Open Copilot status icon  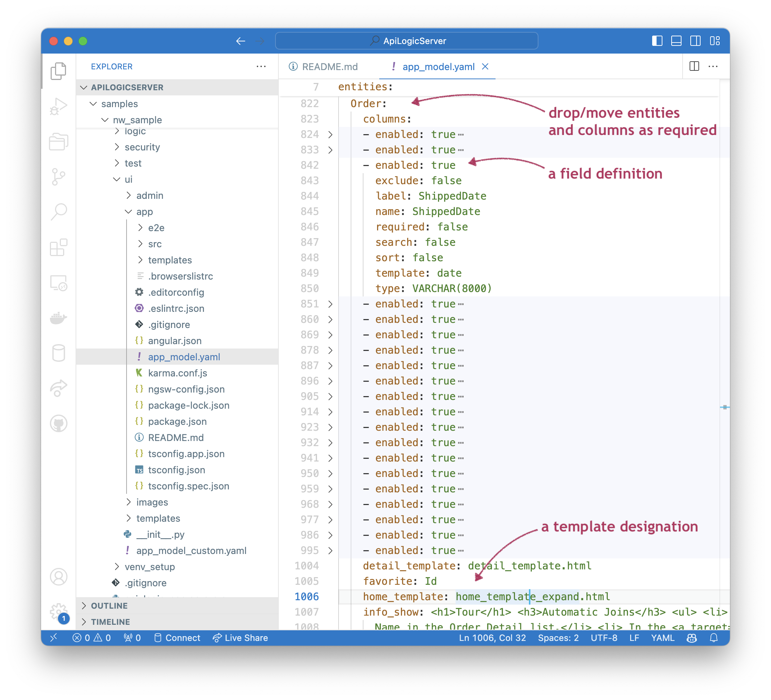692,638
